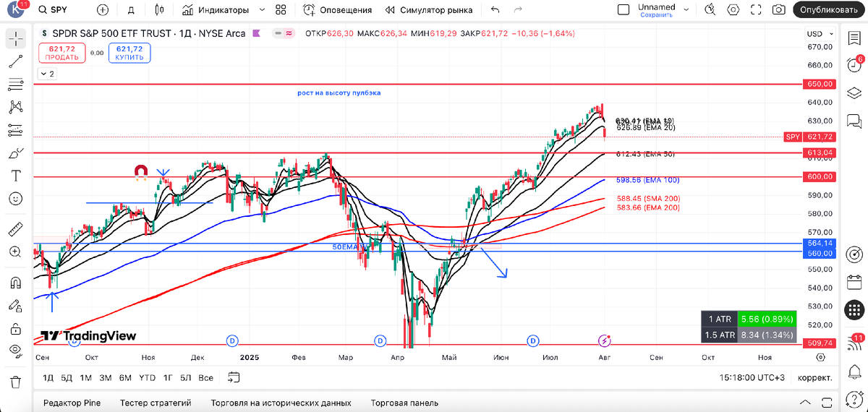This screenshot has width=868, height=412.
Task: Open the chart patterns tool
Action: (x=16, y=107)
